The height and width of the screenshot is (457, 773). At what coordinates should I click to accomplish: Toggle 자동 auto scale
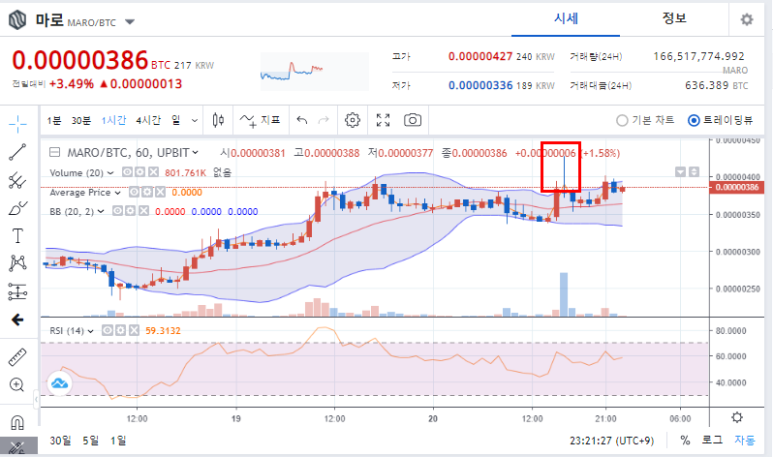744,440
